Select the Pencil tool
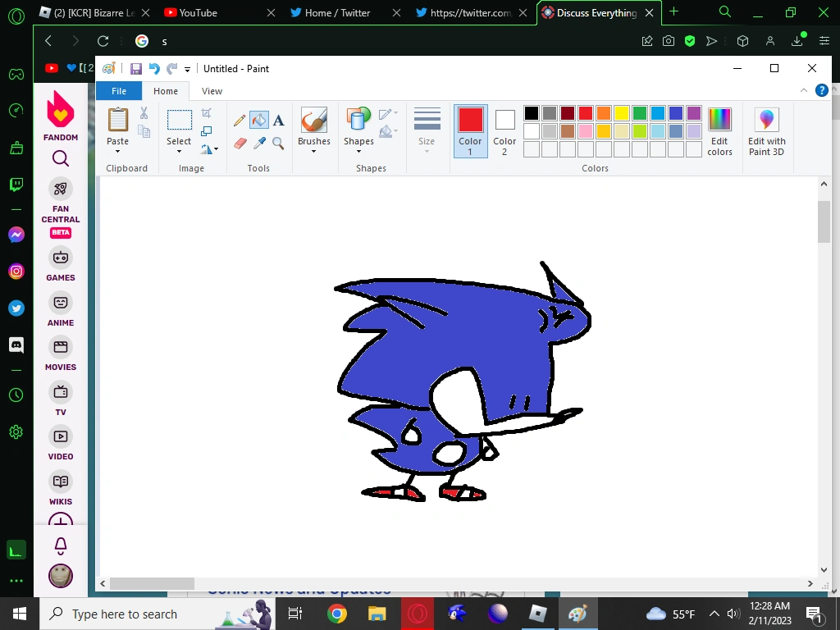840x630 pixels. [240, 121]
